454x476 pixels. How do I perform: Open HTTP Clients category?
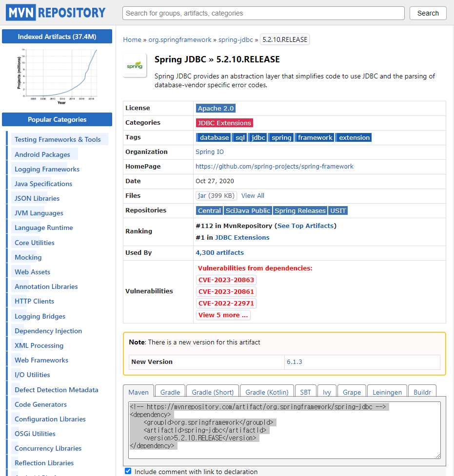[x=34, y=301]
